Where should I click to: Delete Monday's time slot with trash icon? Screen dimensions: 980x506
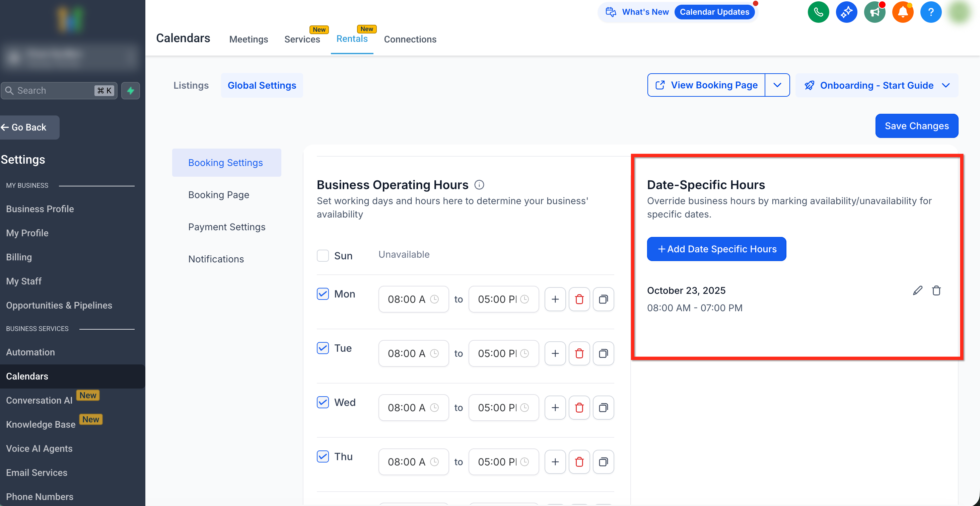(x=579, y=299)
